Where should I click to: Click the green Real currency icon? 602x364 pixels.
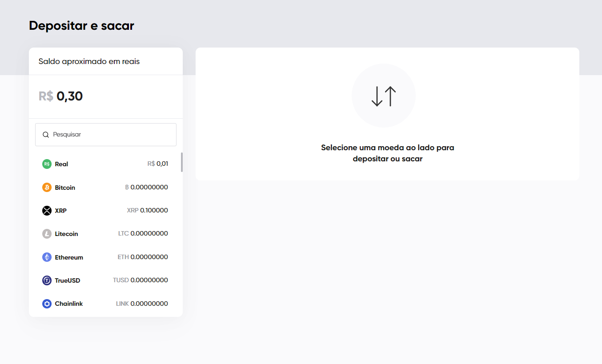[47, 164]
